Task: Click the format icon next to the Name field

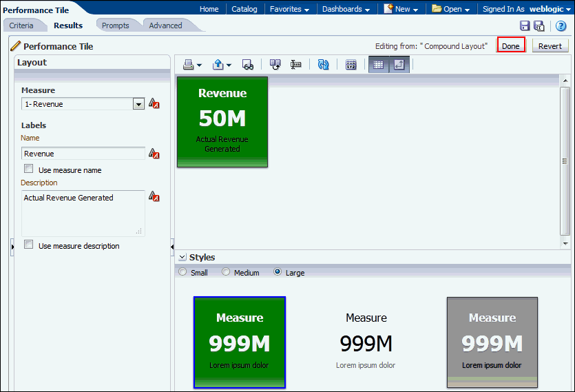Action: 154,154
